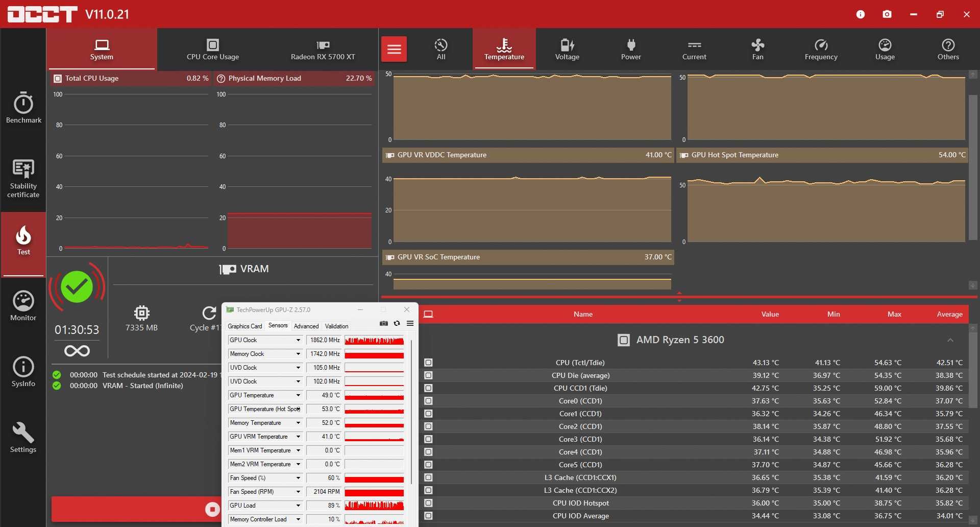980x527 pixels.
Task: Collapse the AMD Ryzen 5 3600 group
Action: 950,340
